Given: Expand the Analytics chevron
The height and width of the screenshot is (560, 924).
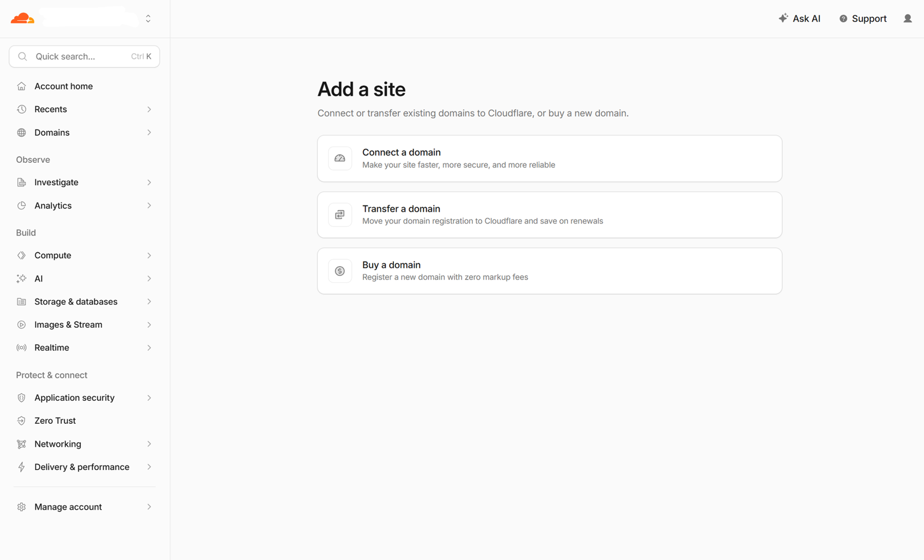Looking at the screenshot, I should tap(149, 206).
